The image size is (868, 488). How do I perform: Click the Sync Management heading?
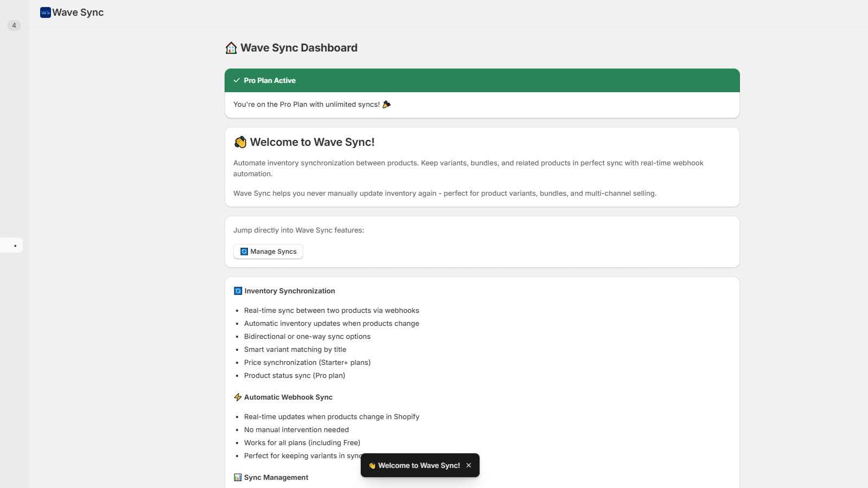pyautogui.click(x=276, y=478)
